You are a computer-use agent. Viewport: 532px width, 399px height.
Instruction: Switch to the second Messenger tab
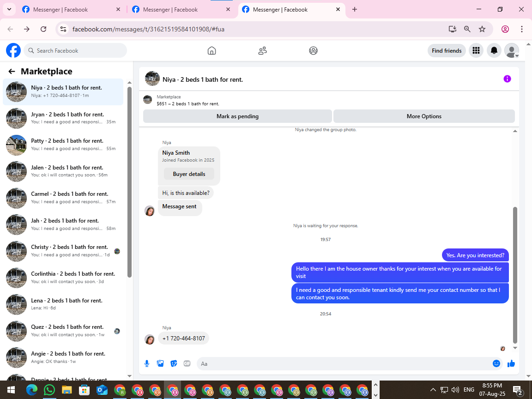(x=181, y=10)
